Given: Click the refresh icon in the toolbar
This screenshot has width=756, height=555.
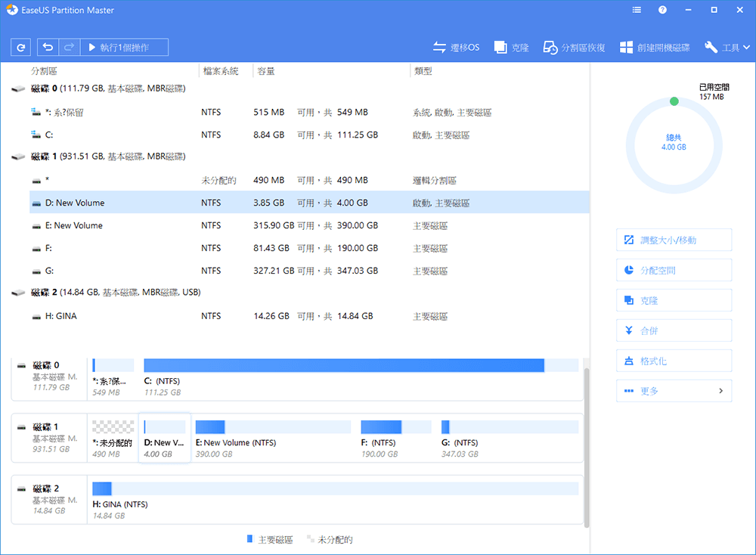Looking at the screenshot, I should [x=20, y=47].
